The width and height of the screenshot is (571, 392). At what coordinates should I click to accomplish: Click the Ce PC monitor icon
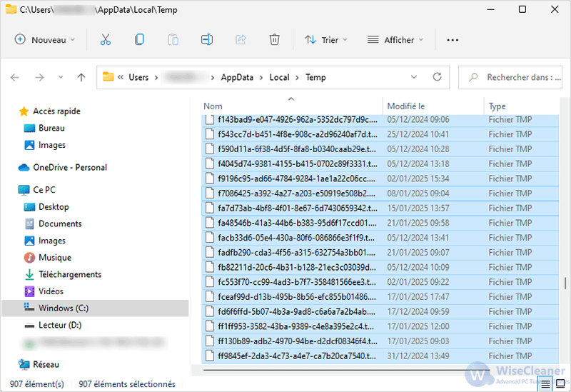(24, 190)
